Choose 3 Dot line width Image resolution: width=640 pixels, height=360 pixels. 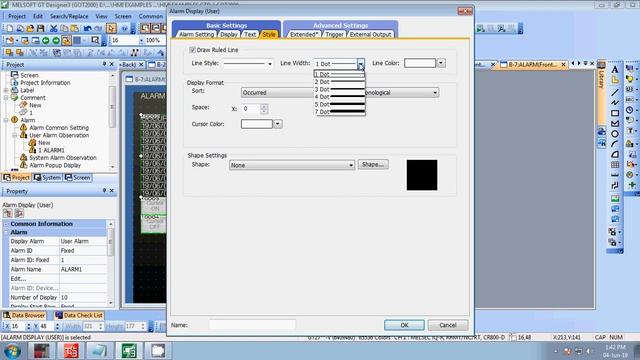click(339, 89)
